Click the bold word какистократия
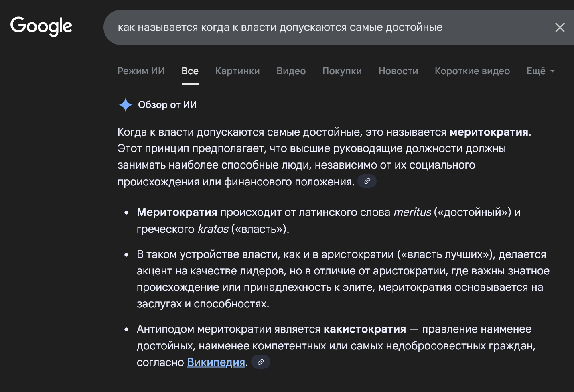Viewport: 574px width, 392px height. point(365,329)
